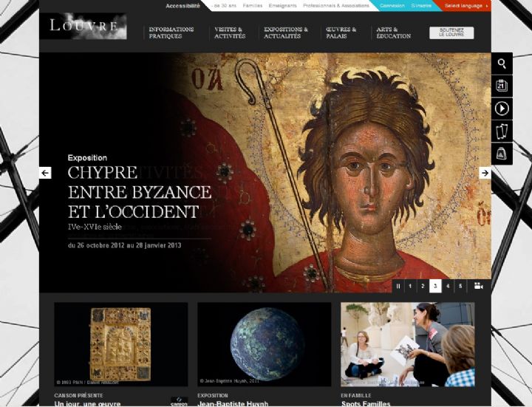The width and height of the screenshot is (532, 407).
Task: Open Familles link in top bar
Action: point(253,6)
